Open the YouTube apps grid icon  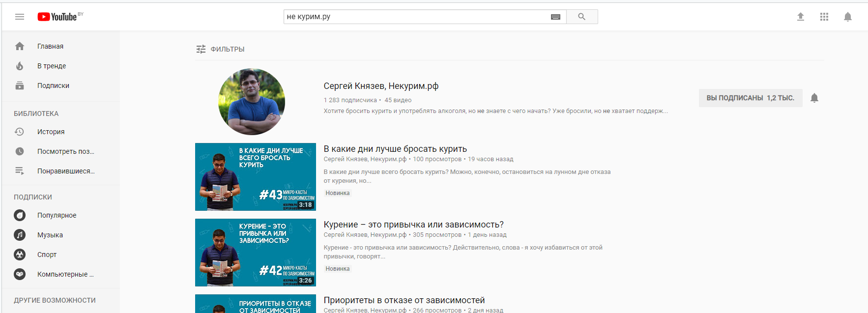[824, 17]
